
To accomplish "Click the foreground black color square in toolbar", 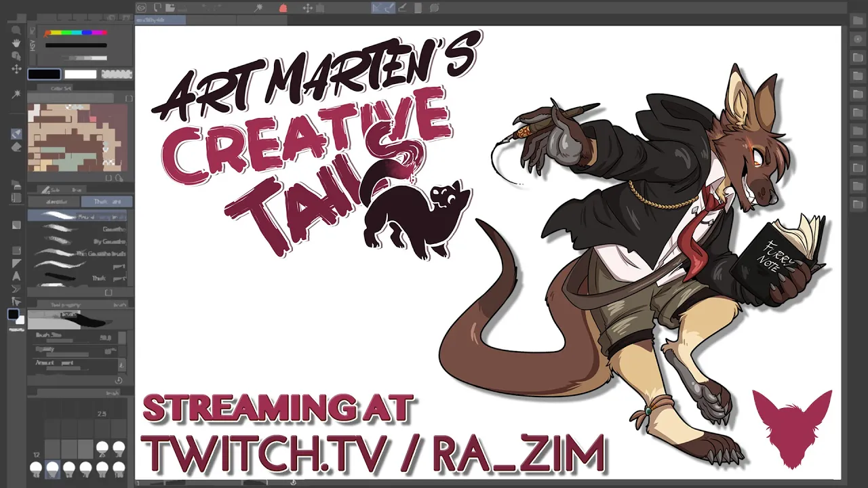I will [13, 314].
